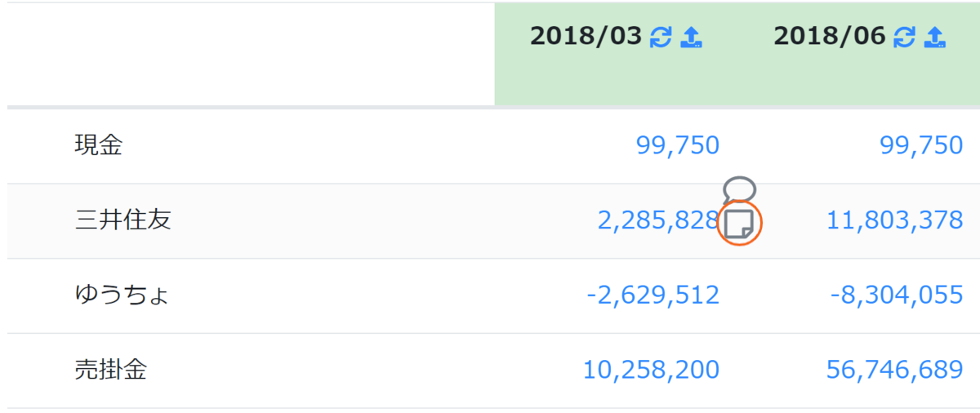
Task: Select the 三井住友 row label
Action: 122,221
